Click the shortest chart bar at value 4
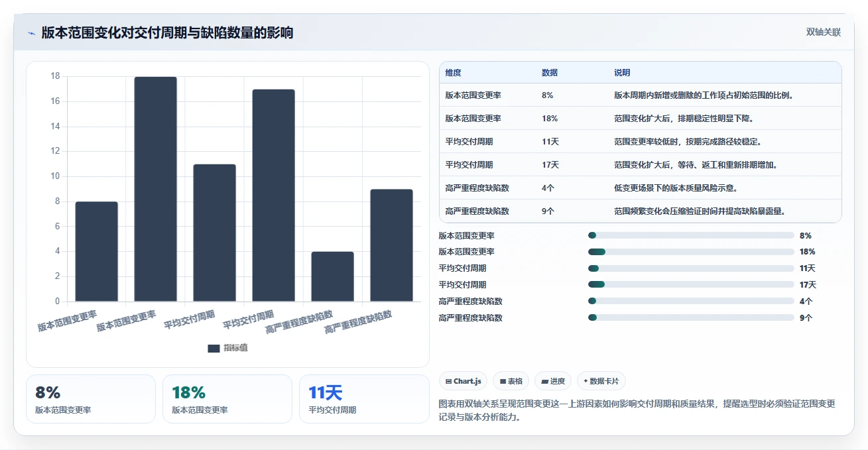Image resolution: width=868 pixels, height=450 pixels. tap(332, 276)
